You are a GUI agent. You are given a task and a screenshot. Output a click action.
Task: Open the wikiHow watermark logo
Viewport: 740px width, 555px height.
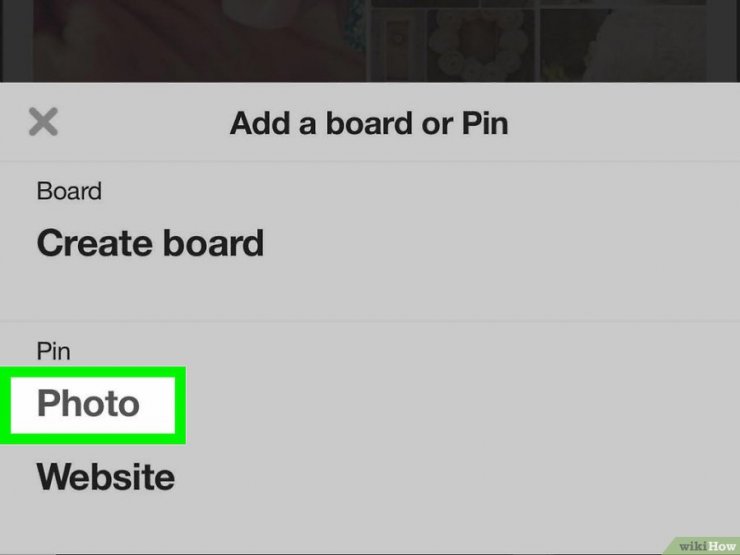pyautogui.click(x=706, y=546)
